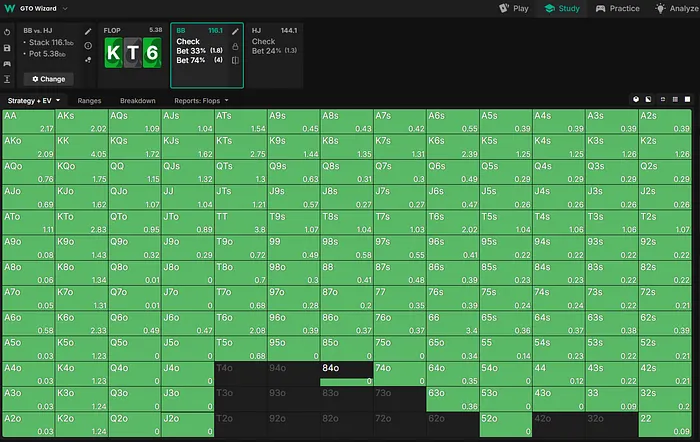Click the save disk icon in sidebar
The image size is (700, 442).
pos(8,47)
